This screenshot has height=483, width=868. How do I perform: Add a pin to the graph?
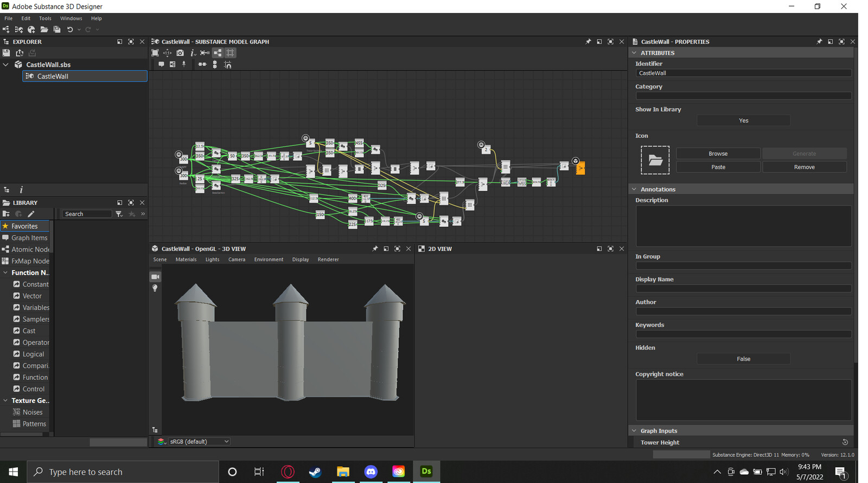(184, 64)
